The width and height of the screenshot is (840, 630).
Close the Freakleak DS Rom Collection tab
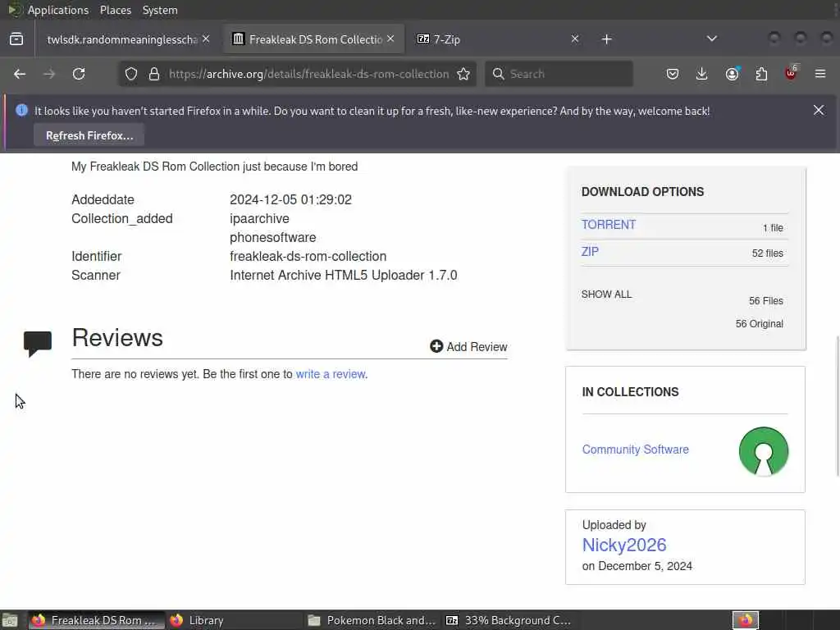coord(390,39)
